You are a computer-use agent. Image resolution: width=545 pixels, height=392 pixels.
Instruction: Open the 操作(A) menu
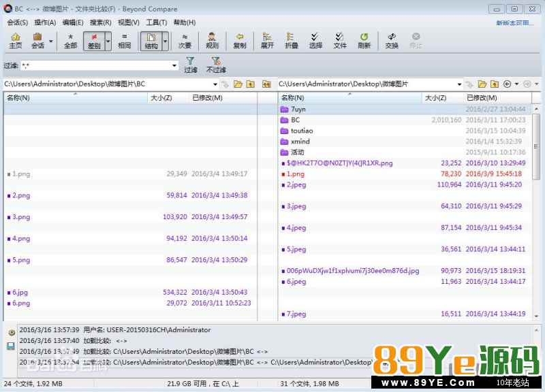[x=45, y=22]
